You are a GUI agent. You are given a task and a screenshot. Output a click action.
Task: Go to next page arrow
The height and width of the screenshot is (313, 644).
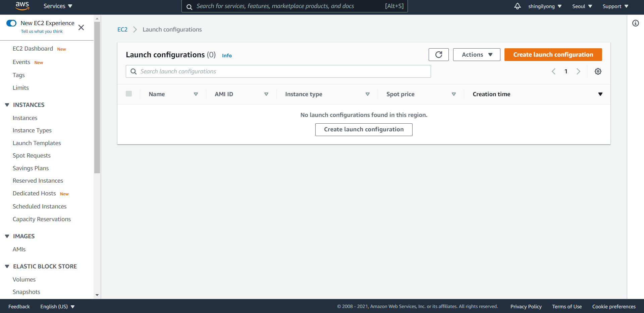[x=578, y=71]
